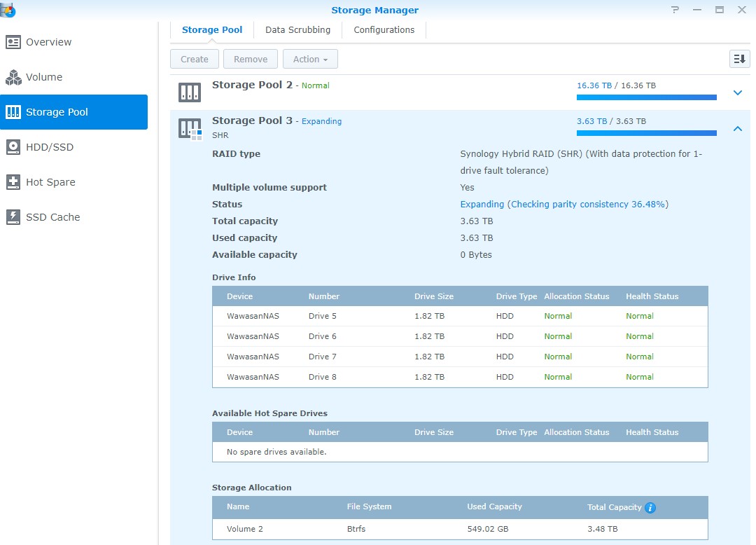This screenshot has height=545, width=756.
Task: Collapse Storage Pool 3 details chevron
Action: pyautogui.click(x=738, y=128)
